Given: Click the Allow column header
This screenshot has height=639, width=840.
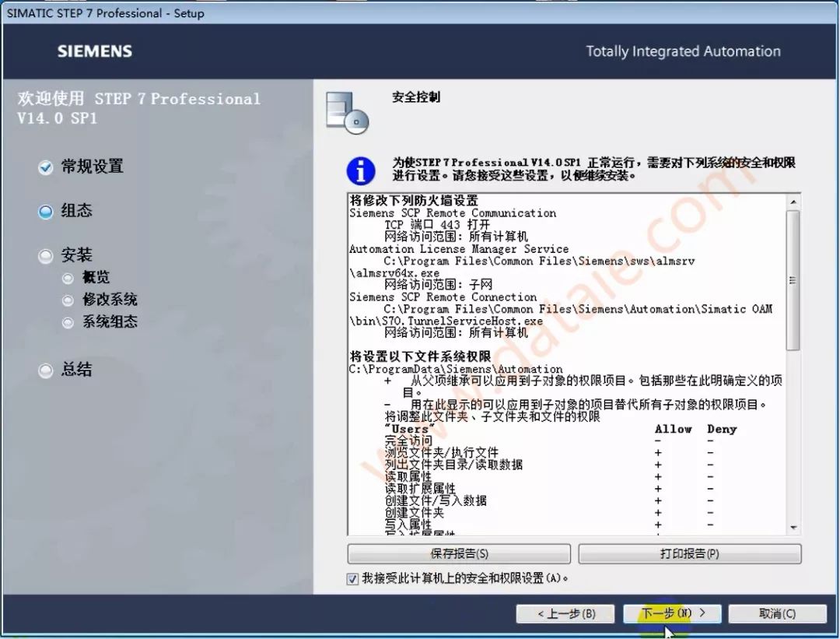Looking at the screenshot, I should [674, 429].
